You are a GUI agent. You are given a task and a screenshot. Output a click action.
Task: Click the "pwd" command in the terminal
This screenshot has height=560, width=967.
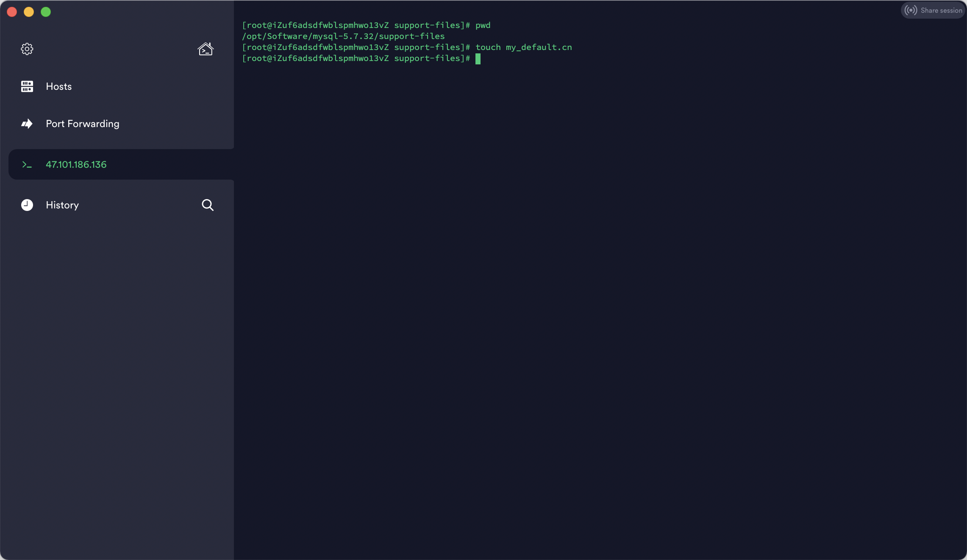point(483,25)
